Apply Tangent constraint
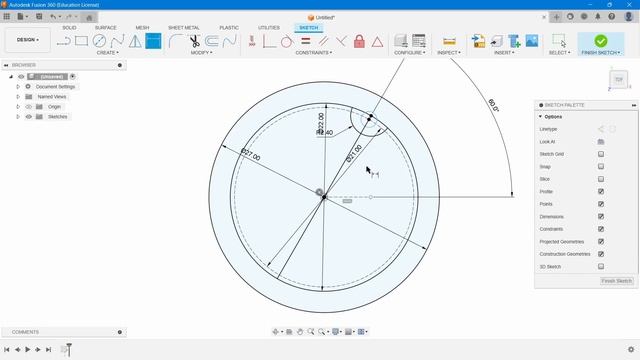Screen dimensions: 640x360 tap(287, 41)
